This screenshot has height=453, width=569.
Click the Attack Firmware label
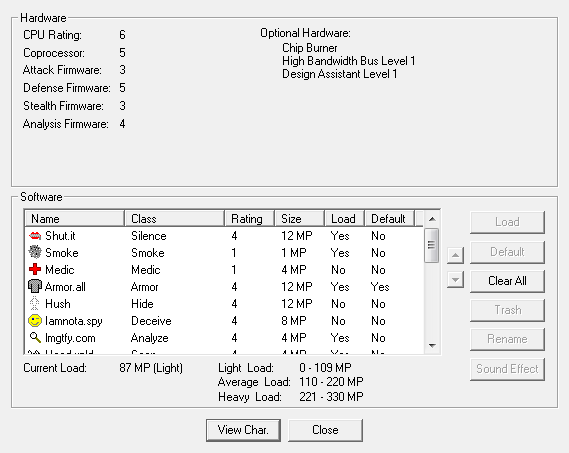point(62,70)
